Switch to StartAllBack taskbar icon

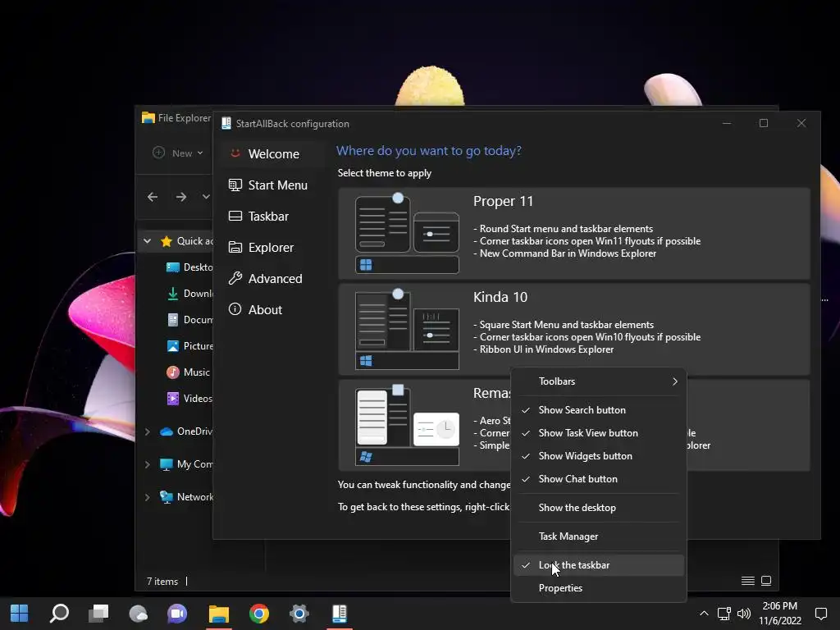tap(339, 614)
